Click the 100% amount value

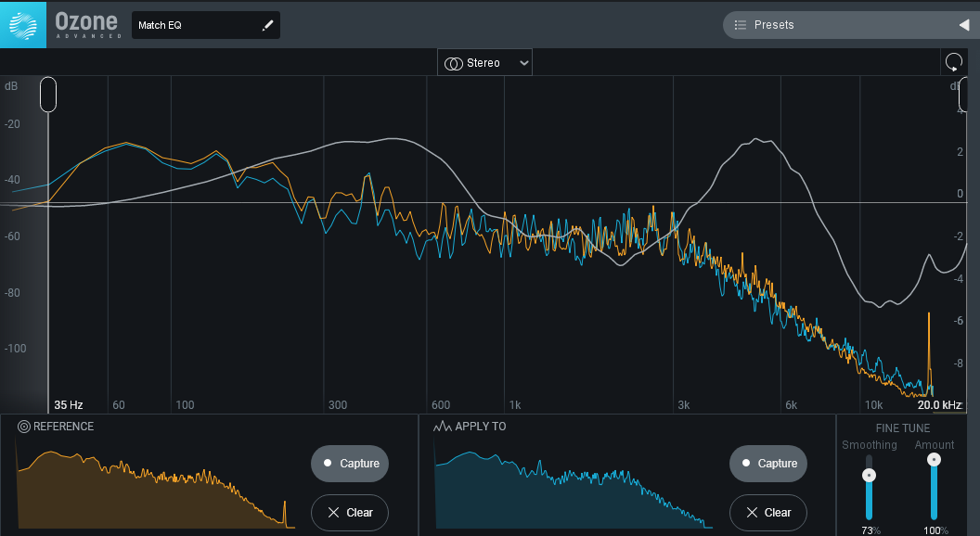tap(935, 530)
